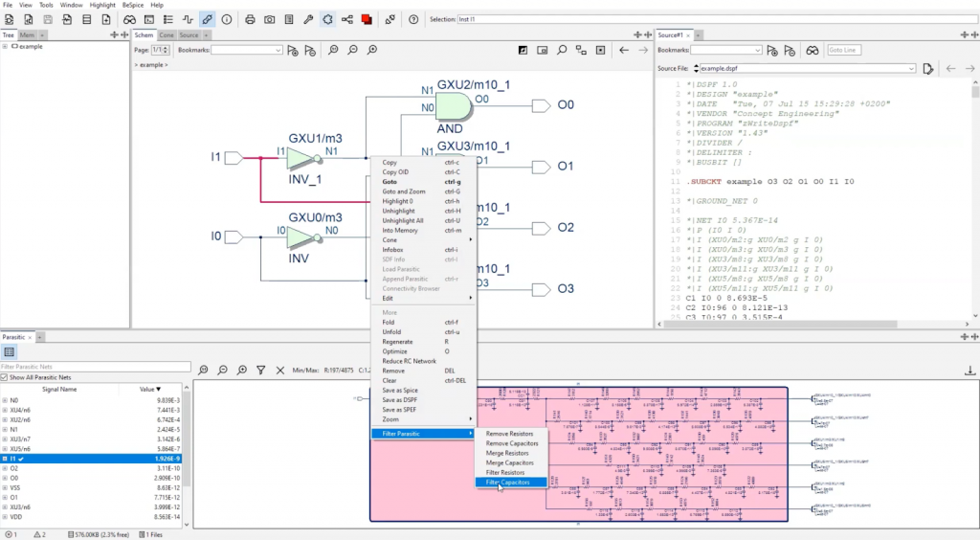
Task: Expand the example tree node
Action: point(5,46)
